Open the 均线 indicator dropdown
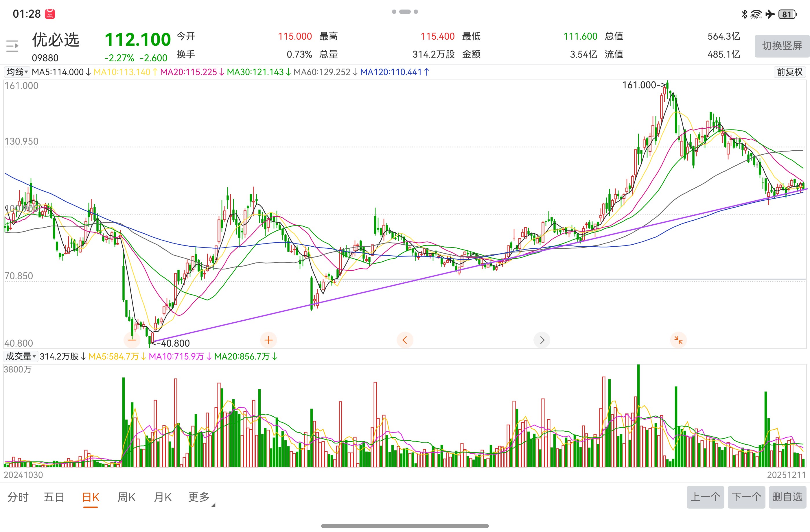Image resolution: width=810 pixels, height=532 pixels. click(17, 72)
